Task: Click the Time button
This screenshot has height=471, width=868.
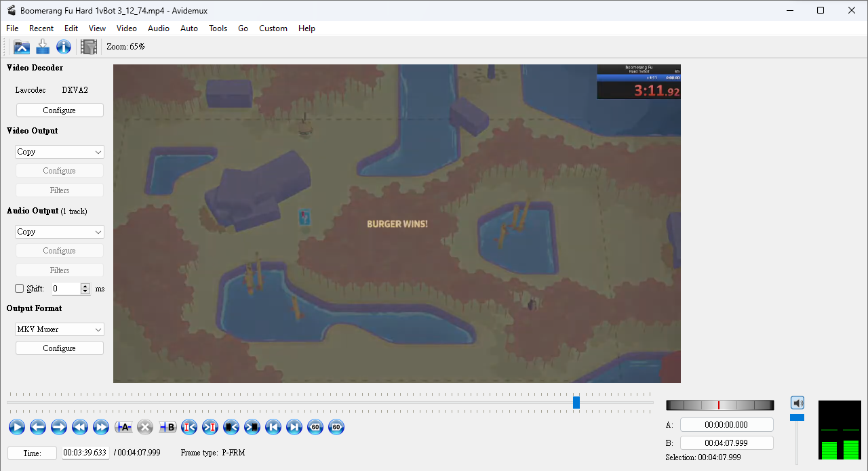Action: tap(33, 453)
